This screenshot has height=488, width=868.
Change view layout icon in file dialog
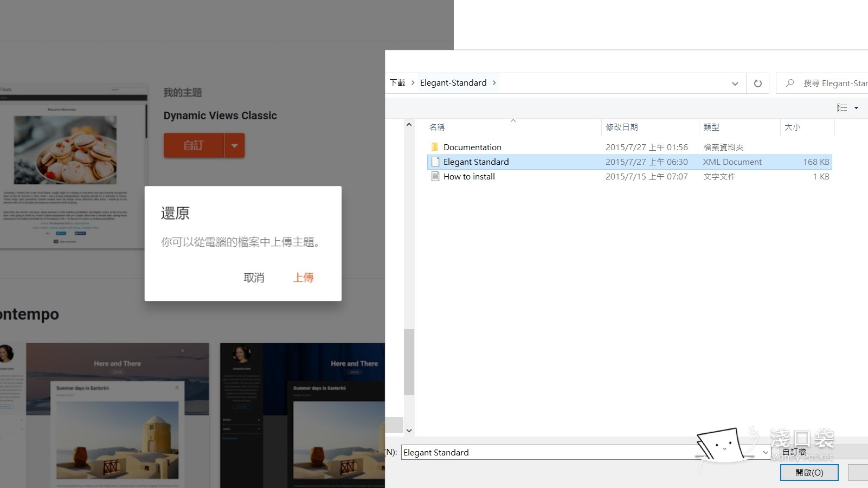pyautogui.click(x=842, y=108)
